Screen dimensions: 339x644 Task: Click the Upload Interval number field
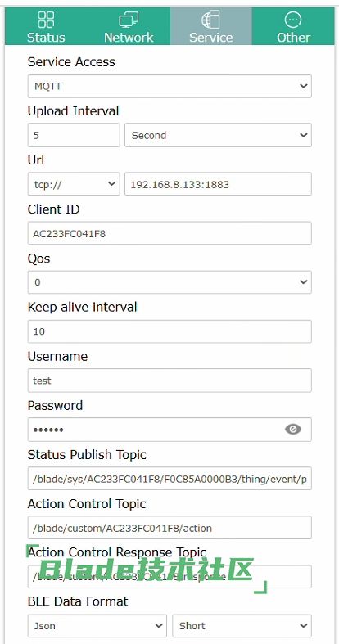pos(74,135)
